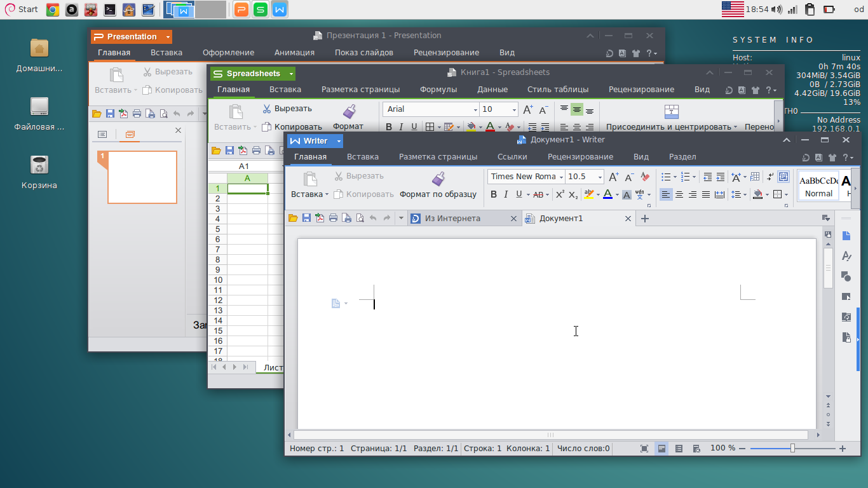Click the superscript X² icon
868x488 pixels.
click(x=560, y=194)
